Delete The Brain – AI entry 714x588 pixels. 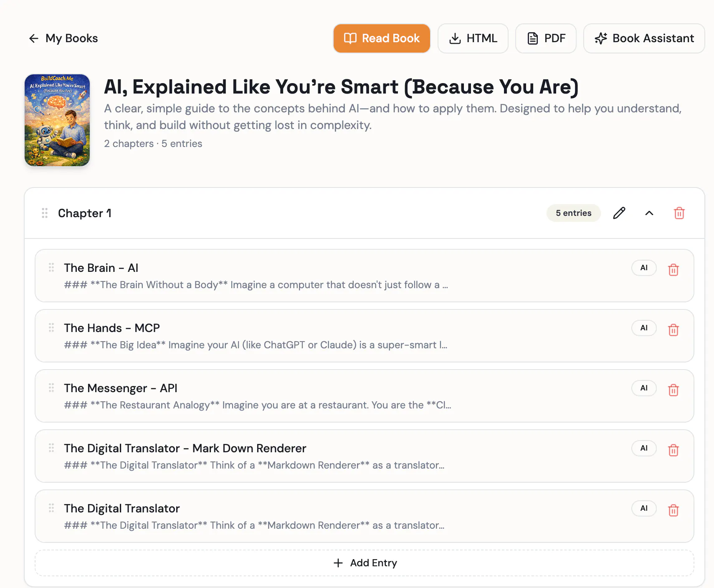click(673, 270)
